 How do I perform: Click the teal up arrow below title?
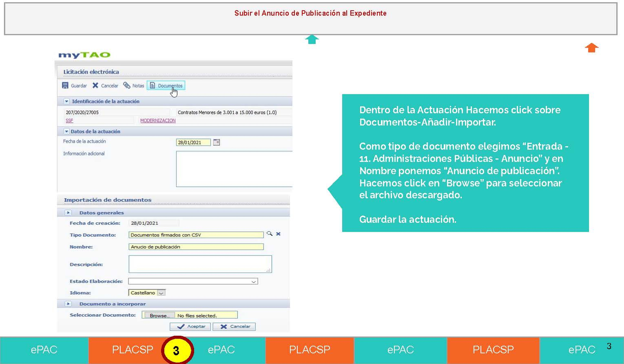click(312, 39)
